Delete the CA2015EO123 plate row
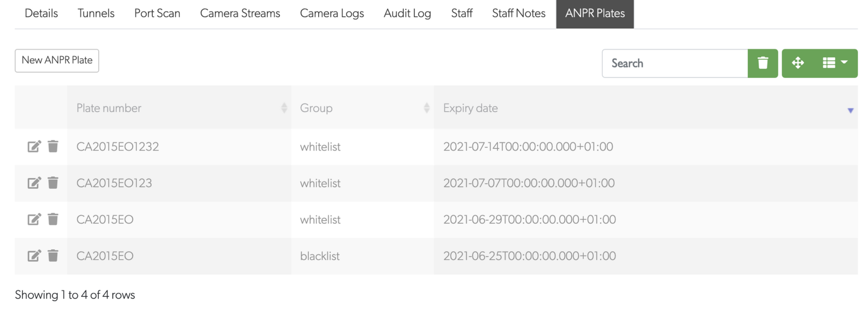The image size is (868, 309). click(x=53, y=183)
